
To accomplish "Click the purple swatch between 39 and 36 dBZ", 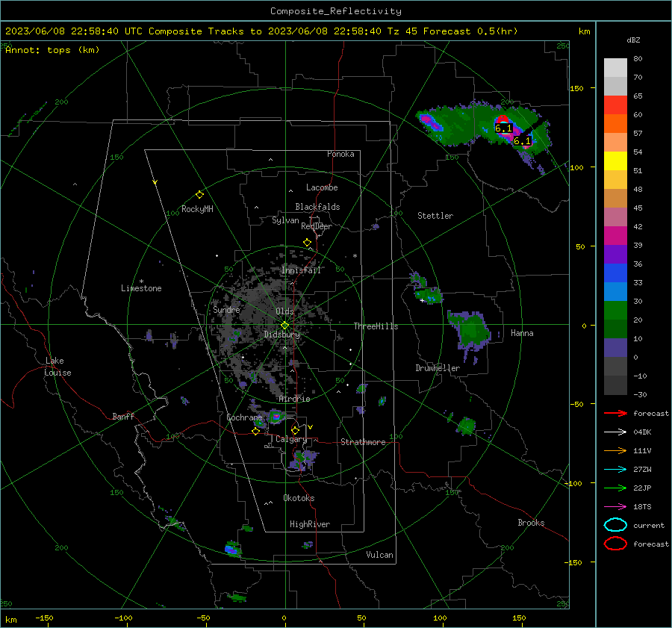I will coord(615,255).
